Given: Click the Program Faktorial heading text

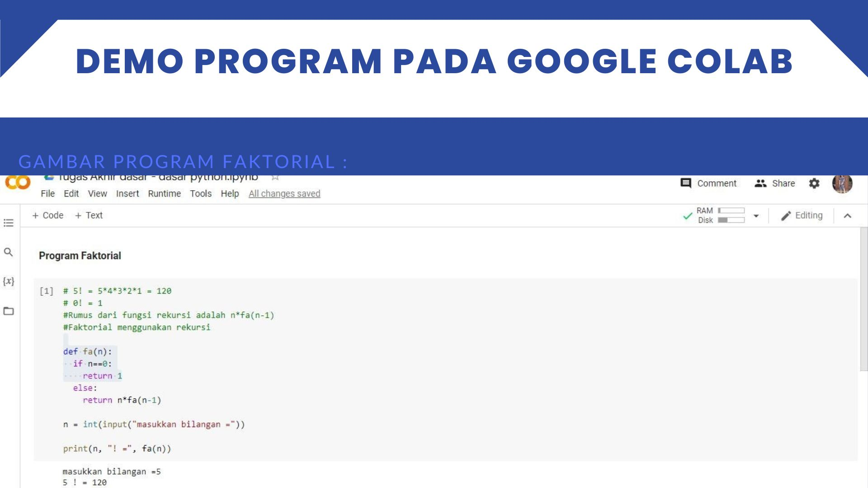Looking at the screenshot, I should pos(80,256).
